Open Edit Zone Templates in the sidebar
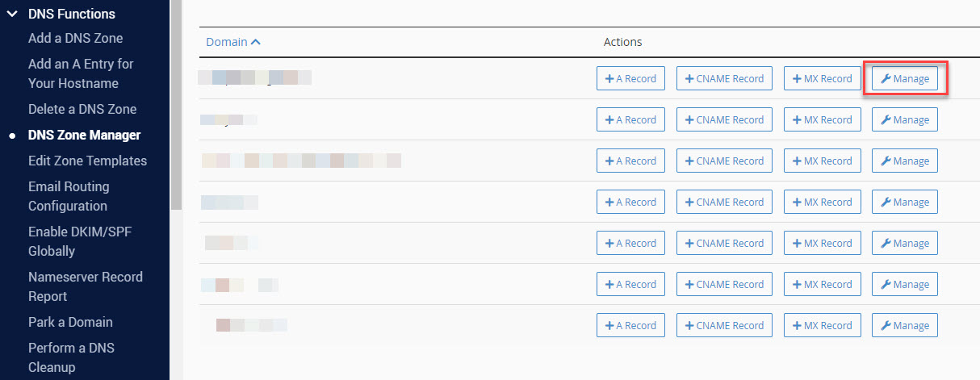 pyautogui.click(x=87, y=161)
